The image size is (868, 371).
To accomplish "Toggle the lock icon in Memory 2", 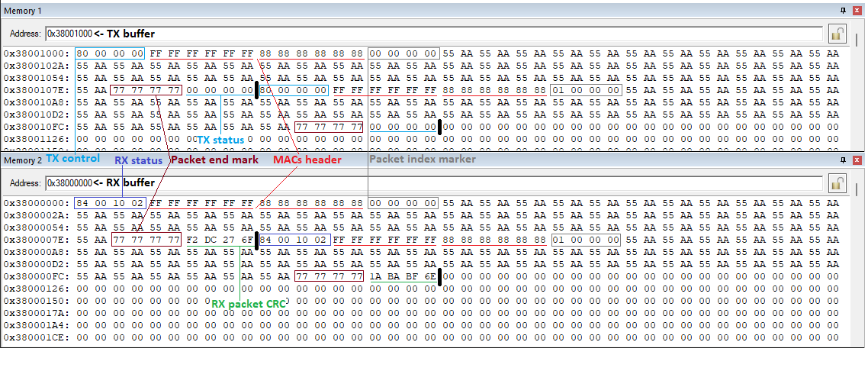I will [837, 183].
